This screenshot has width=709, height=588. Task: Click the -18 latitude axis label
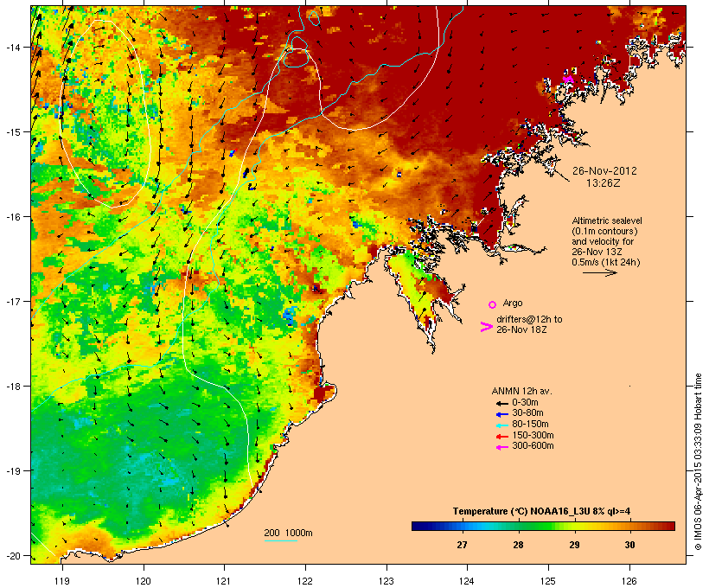coord(12,387)
